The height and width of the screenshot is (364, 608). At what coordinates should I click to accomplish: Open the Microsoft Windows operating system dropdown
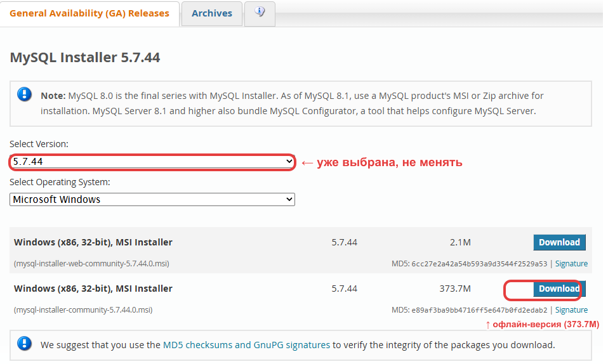point(152,199)
